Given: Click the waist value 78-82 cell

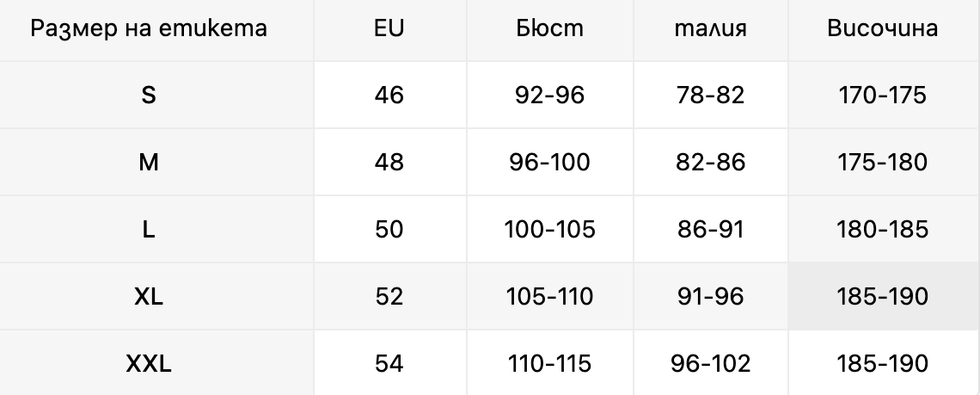Looking at the screenshot, I should pos(711,96).
